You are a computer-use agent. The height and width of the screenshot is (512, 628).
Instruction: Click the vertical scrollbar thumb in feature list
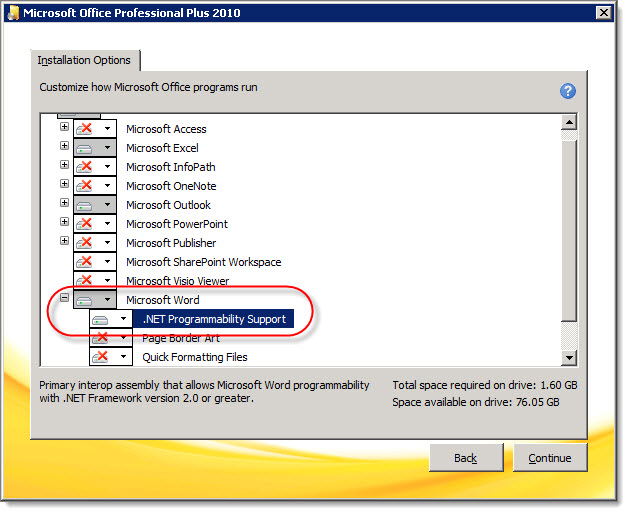pos(569,230)
